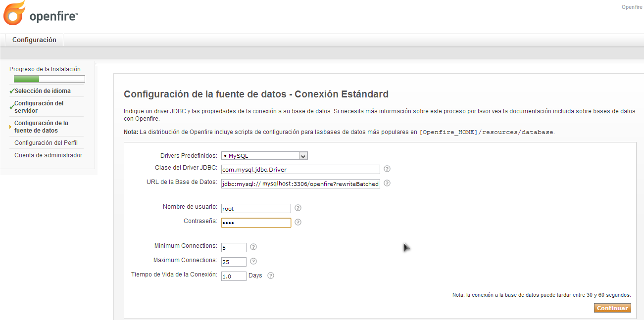Image resolution: width=644 pixels, height=320 pixels.
Task: Click the Progreso de la Instalación label
Action: click(45, 69)
